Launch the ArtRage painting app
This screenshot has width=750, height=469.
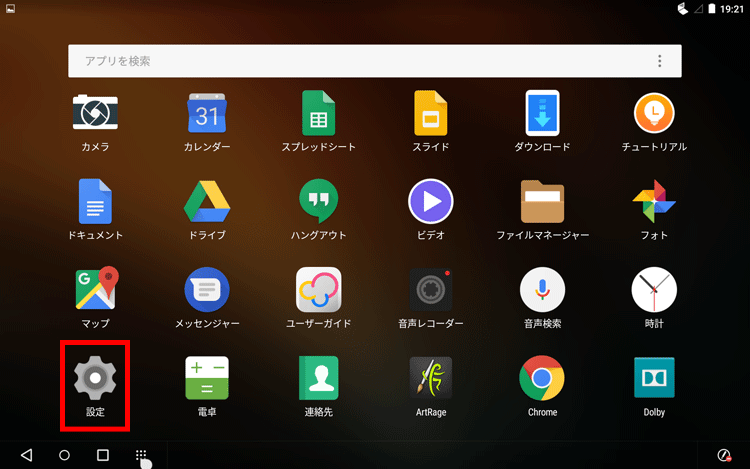tap(430, 378)
